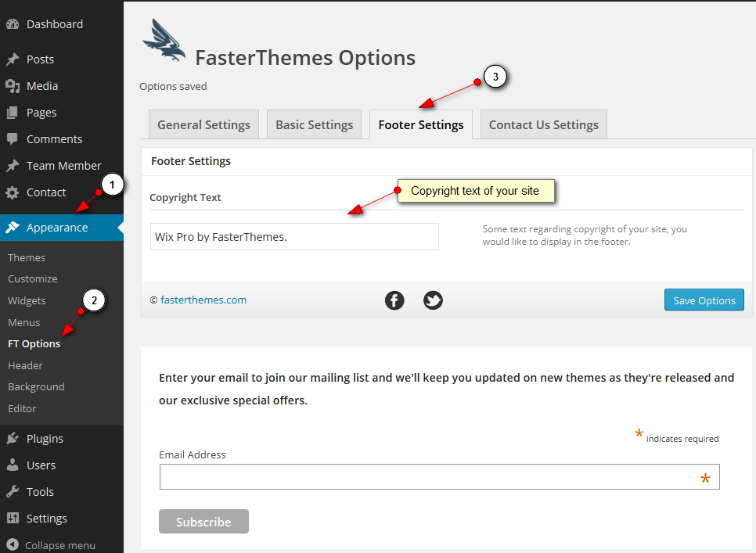Click the 'Copyright Text' field label
The width and height of the screenshot is (756, 553).
[185, 197]
